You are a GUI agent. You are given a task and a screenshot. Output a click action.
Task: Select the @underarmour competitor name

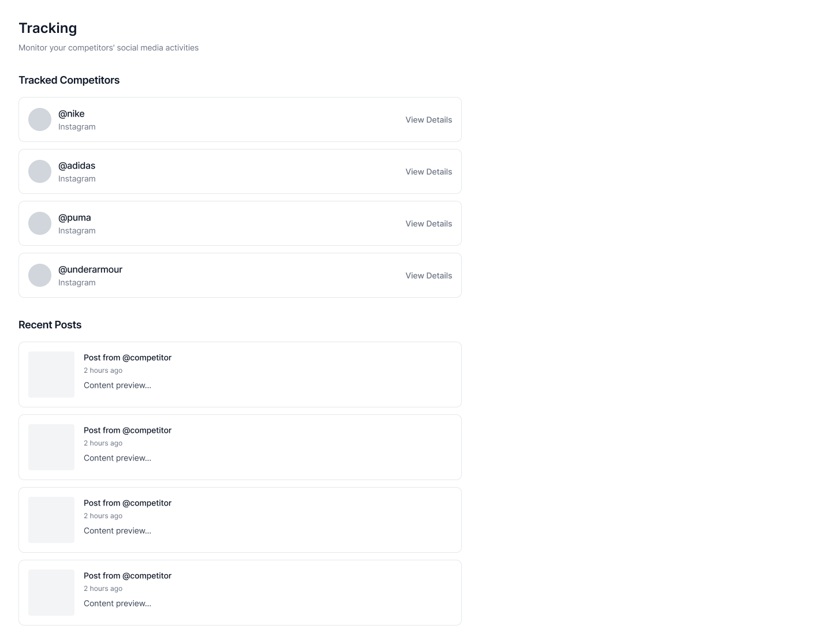(90, 269)
